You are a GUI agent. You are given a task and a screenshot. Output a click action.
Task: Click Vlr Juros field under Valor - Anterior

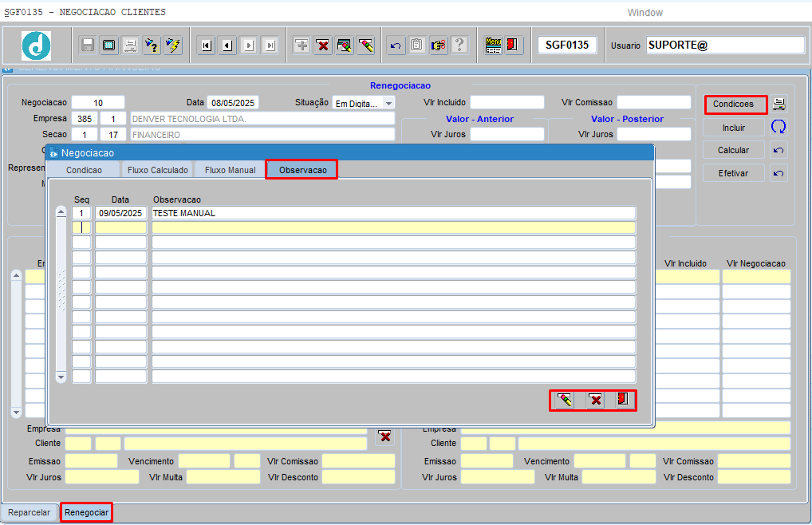pyautogui.click(x=507, y=134)
